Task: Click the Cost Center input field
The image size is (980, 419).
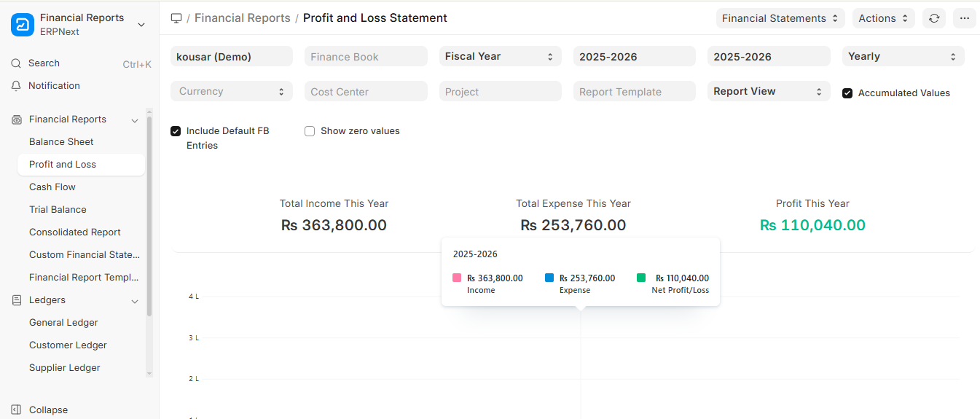Action: tap(366, 92)
